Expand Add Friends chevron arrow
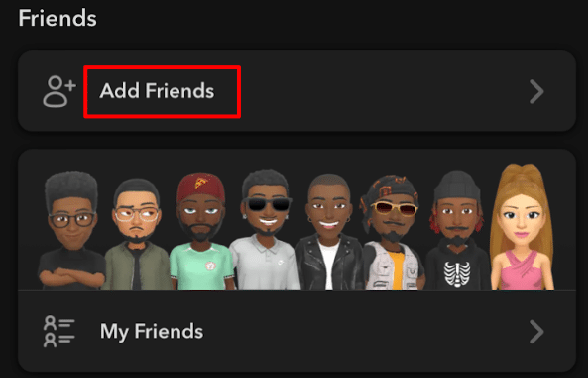This screenshot has height=378, width=588. (537, 91)
